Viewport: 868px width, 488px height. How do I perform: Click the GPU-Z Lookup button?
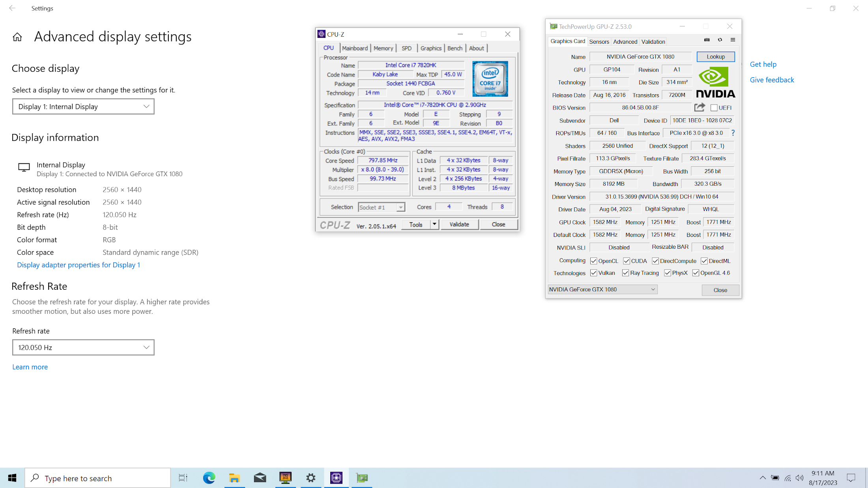click(x=716, y=57)
